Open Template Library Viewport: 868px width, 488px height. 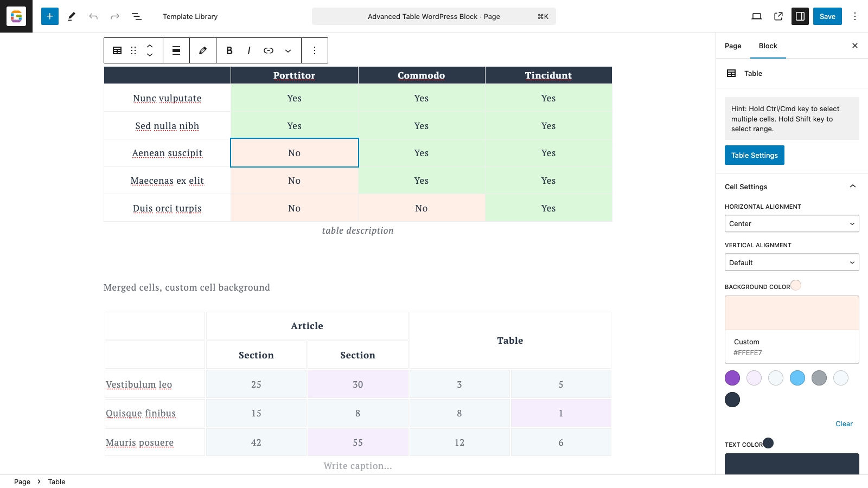pos(190,16)
